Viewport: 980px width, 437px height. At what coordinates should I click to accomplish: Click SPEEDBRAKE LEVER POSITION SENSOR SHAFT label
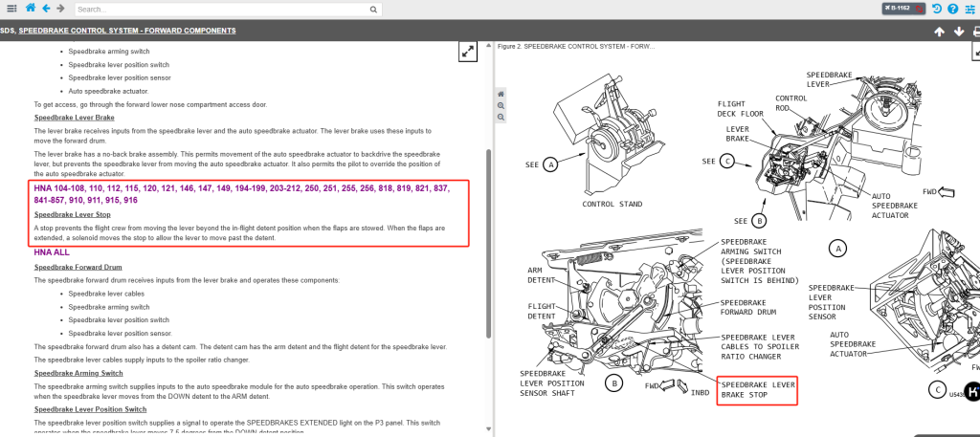552,383
